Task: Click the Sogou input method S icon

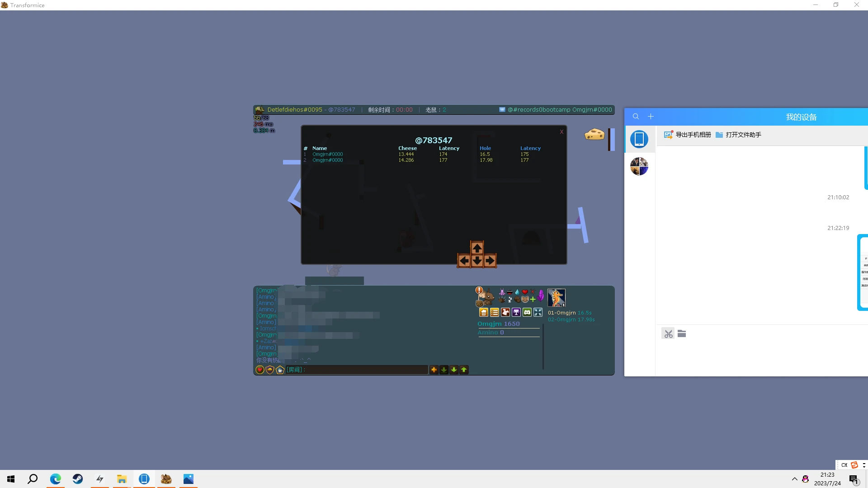Action: 854,465
